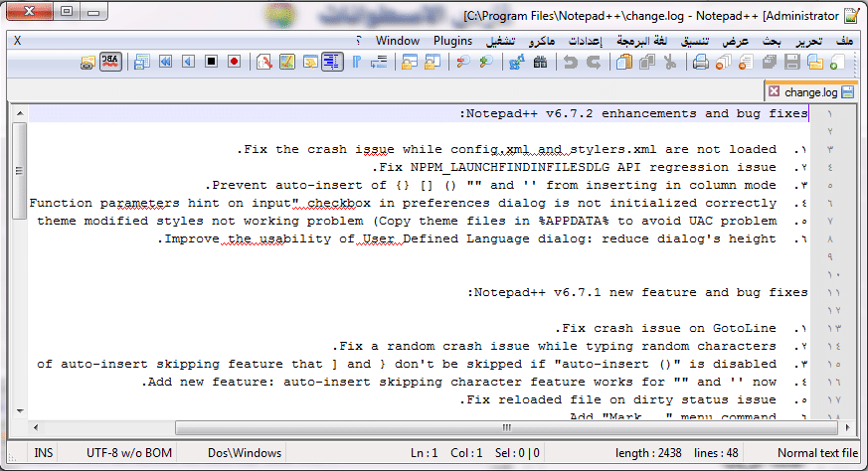Click the 'Fix crash issue on GotoLine' line
868x471 pixels.
click(666, 328)
